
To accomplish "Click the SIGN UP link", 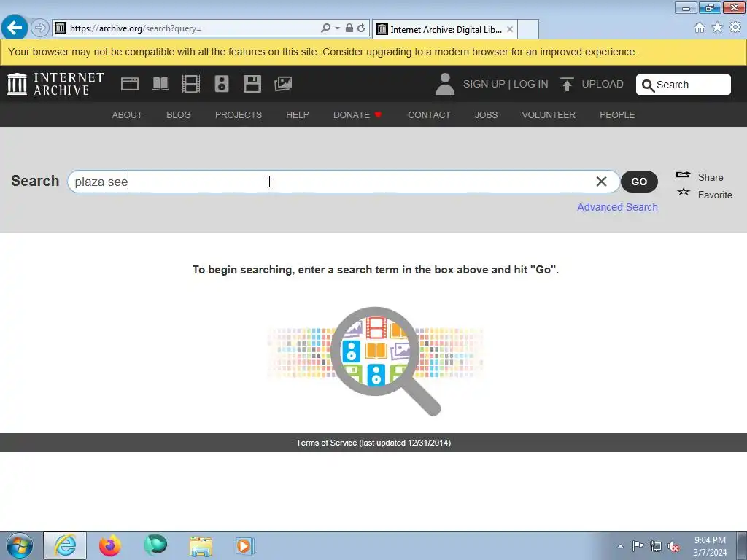I will click(484, 84).
